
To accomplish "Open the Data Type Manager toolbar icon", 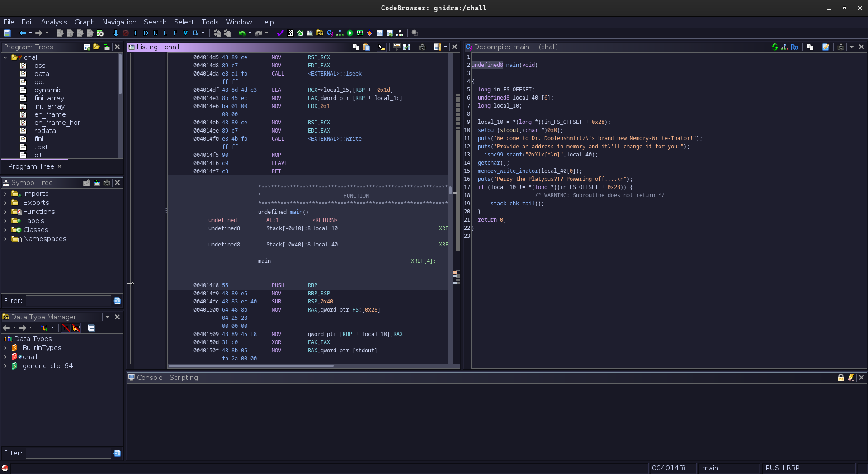I will point(320,33).
